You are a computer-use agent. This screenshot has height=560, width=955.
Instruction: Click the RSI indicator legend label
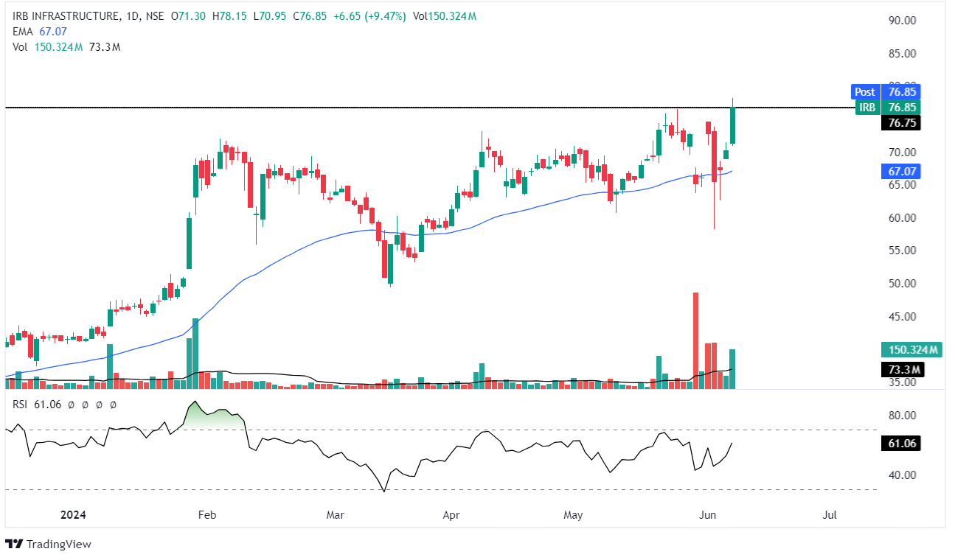[22, 405]
